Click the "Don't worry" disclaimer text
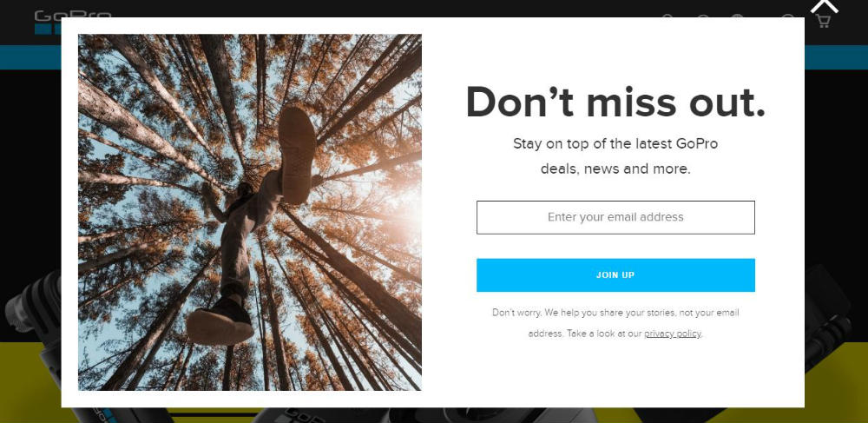The height and width of the screenshot is (423, 868). click(x=615, y=323)
